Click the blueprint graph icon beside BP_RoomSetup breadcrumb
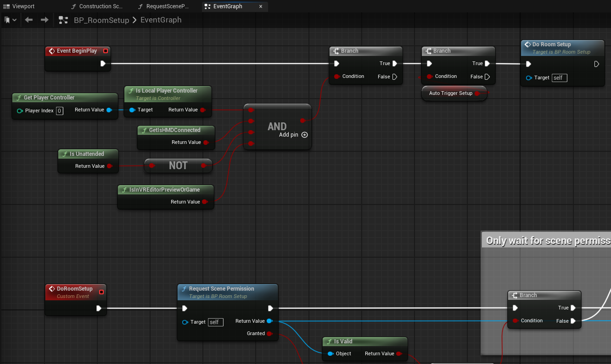This screenshot has height=364, width=611. [63, 20]
